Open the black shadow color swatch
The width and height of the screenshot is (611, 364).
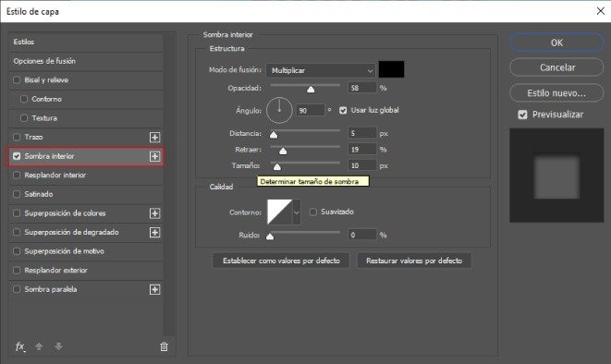point(391,69)
